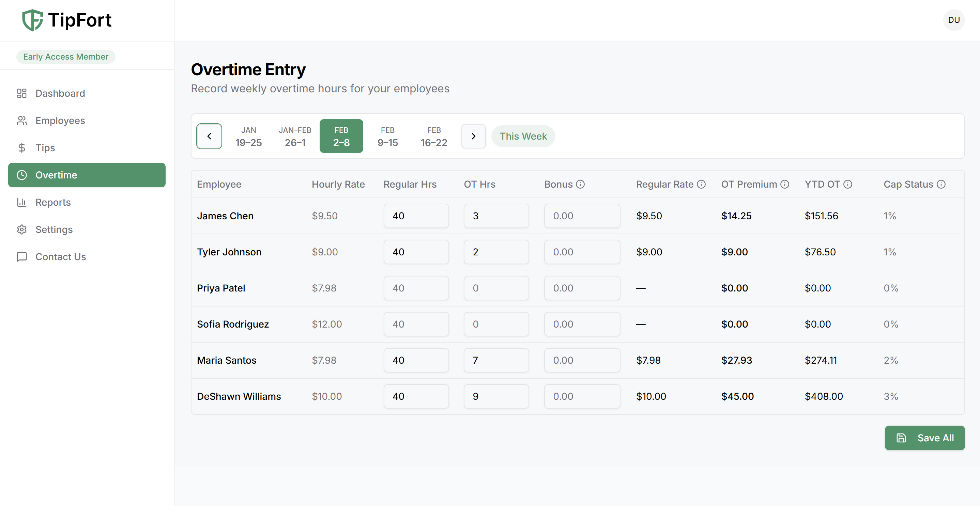Click the Bonus column info icon
This screenshot has width=980, height=506.
[580, 184]
